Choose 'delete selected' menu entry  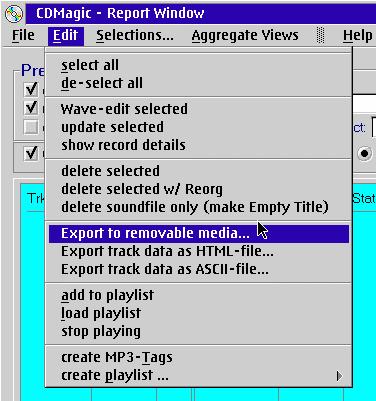[x=198, y=171]
